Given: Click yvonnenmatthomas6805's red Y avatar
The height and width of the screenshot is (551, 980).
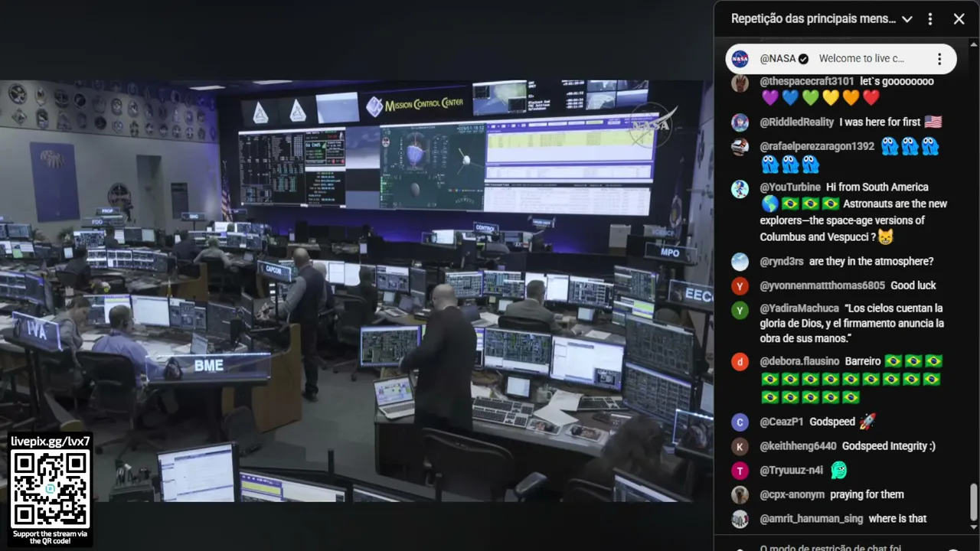Looking at the screenshot, I should click(740, 286).
